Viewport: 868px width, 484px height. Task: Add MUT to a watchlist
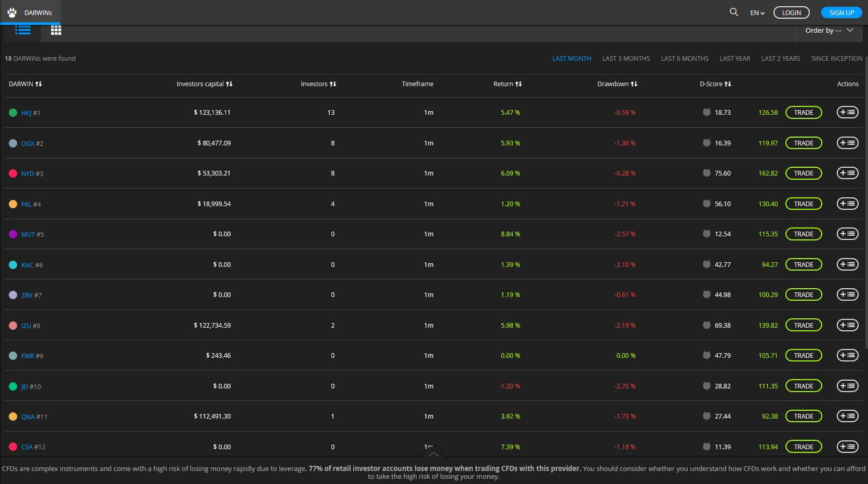coord(847,234)
